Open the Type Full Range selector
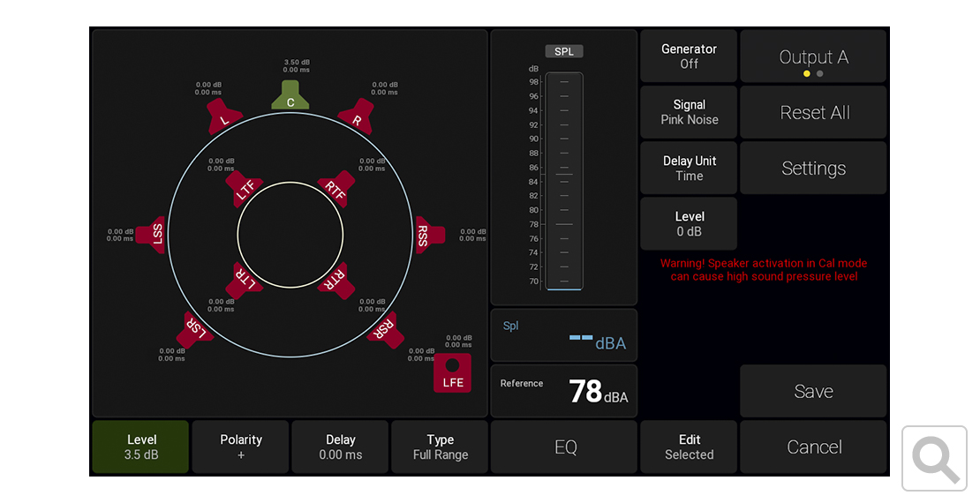This screenshot has height=503, width=980. [440, 447]
